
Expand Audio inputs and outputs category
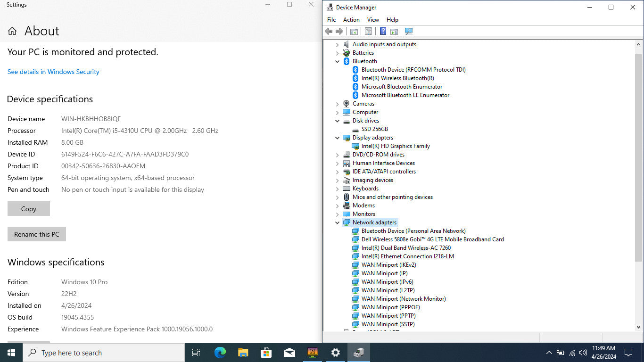(337, 44)
